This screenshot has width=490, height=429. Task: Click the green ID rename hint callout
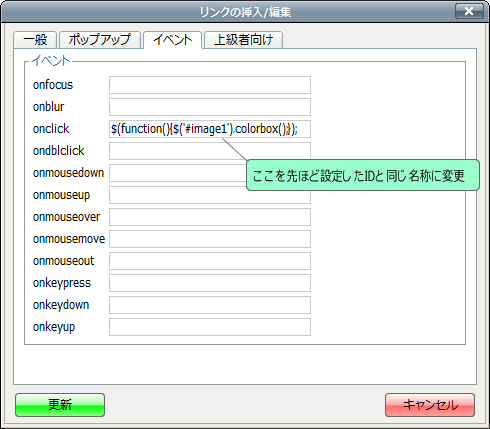click(x=363, y=175)
